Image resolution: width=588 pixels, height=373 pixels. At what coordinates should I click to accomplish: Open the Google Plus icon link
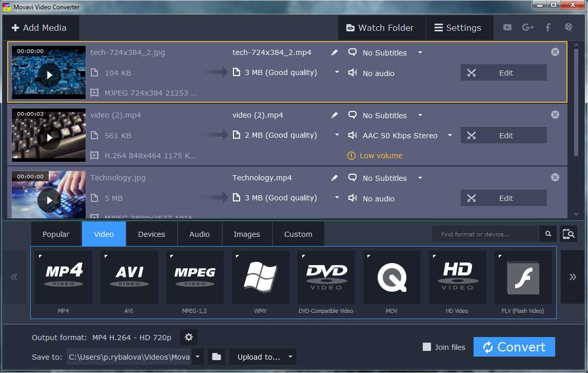[x=527, y=28]
